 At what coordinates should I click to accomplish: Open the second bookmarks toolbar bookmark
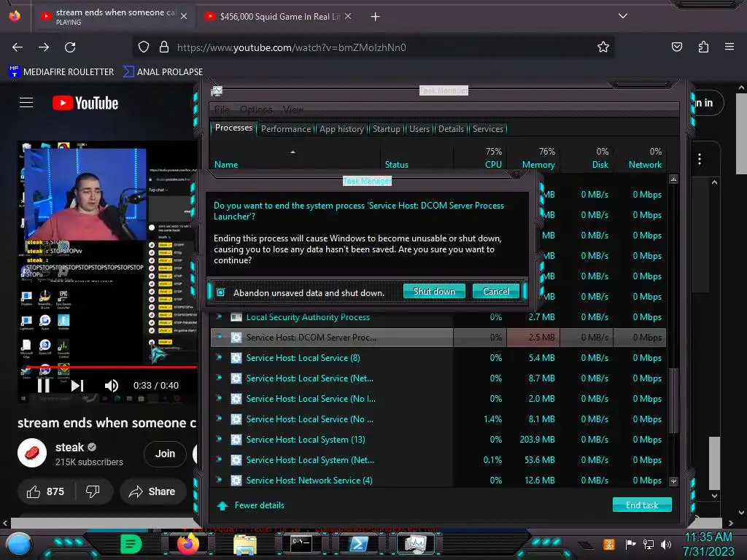163,72
